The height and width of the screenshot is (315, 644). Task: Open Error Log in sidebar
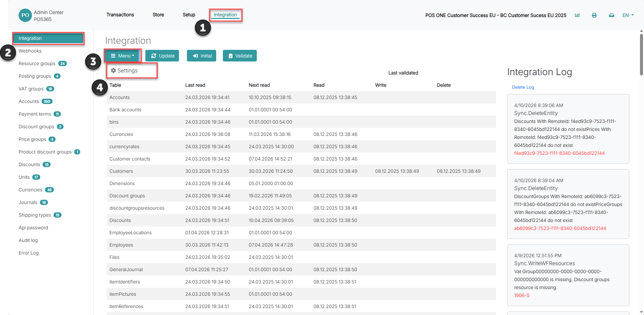pos(29,253)
